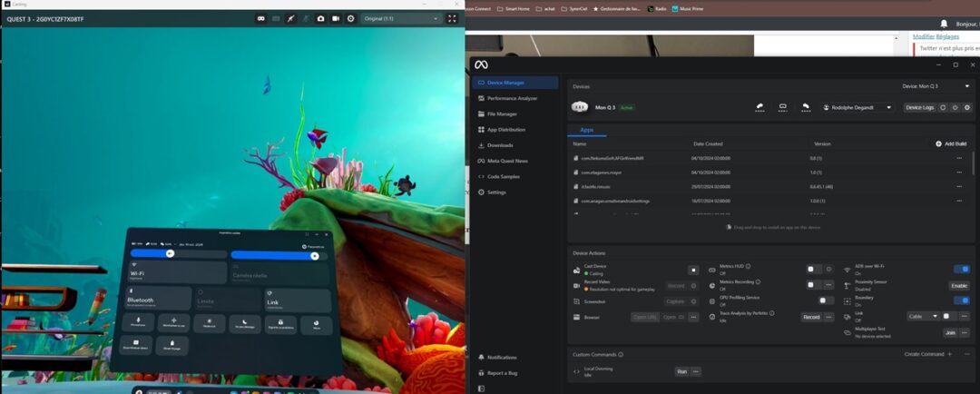Click the Link tile in the Quest panel
Viewport: 980px width, 394px height.
click(298, 300)
